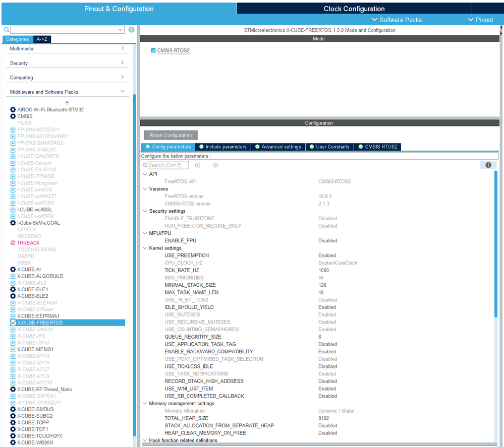This screenshot has width=504, height=447.
Task: Select the Categories view tab
Action: tap(17, 39)
